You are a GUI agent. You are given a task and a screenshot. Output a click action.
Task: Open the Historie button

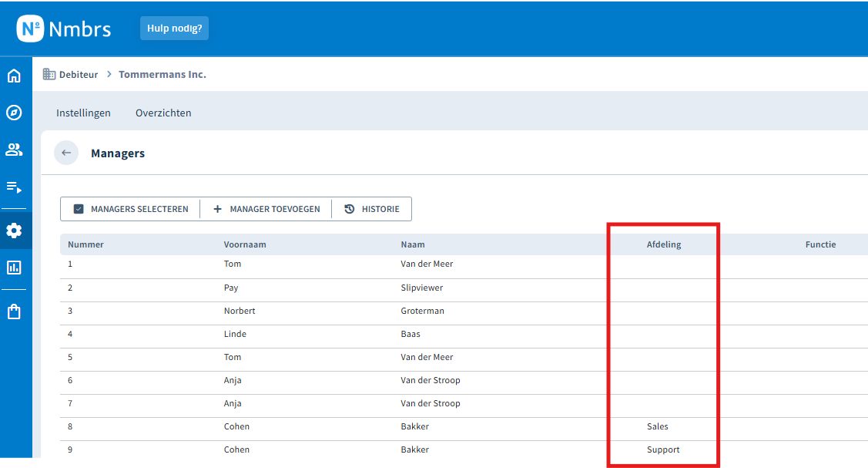(x=372, y=209)
